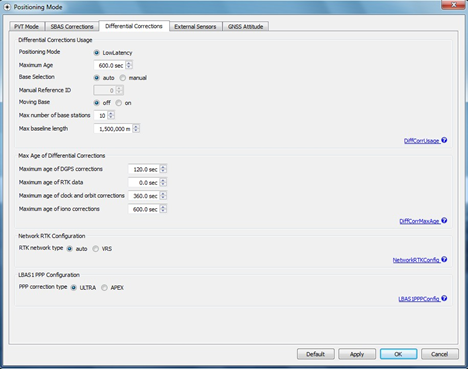Set Base Selection to manual
The image size is (469, 371).
coord(123,78)
